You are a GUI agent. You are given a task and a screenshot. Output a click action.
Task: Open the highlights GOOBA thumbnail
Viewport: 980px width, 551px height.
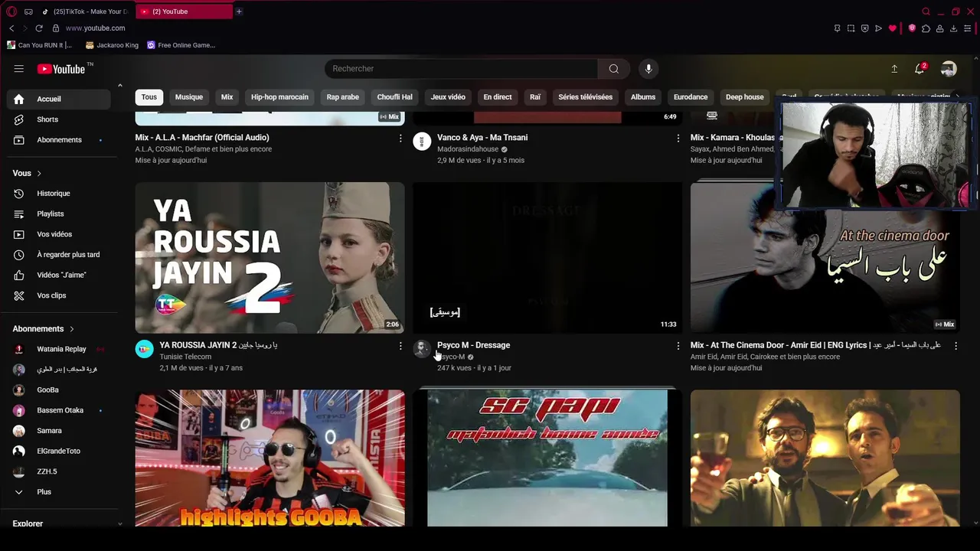click(x=269, y=458)
